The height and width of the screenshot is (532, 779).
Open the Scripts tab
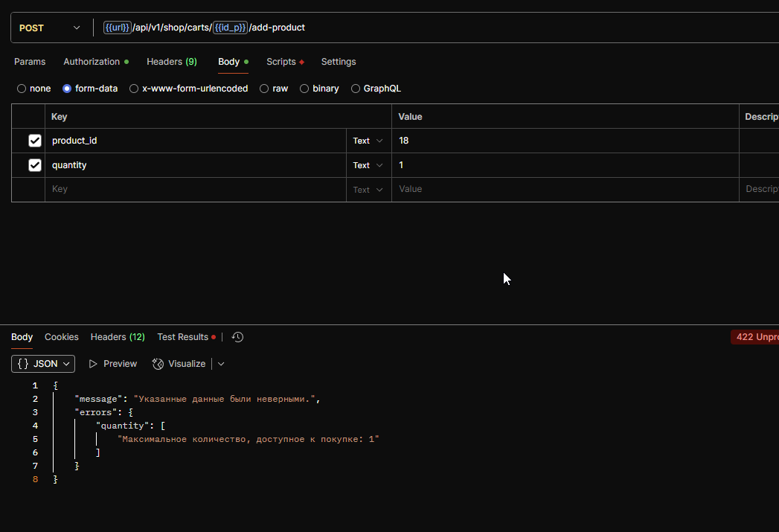(285, 62)
